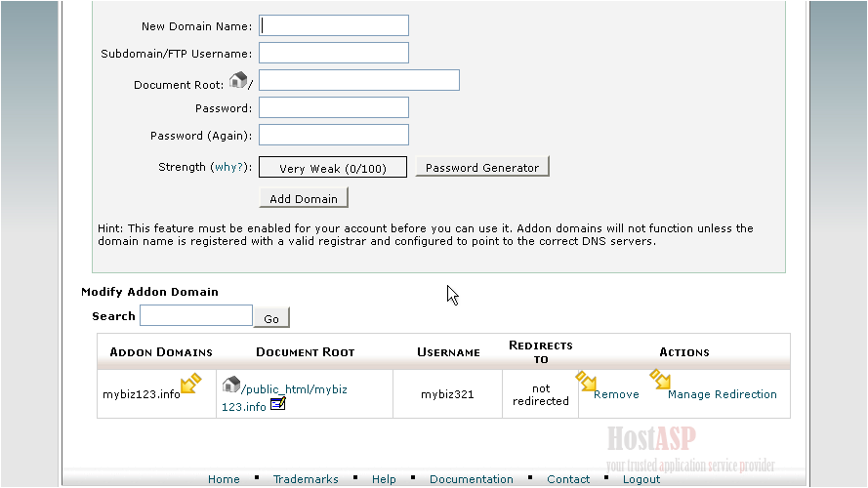Click the addon domain Search box
Screen dimensions: 868x488
pos(195,315)
